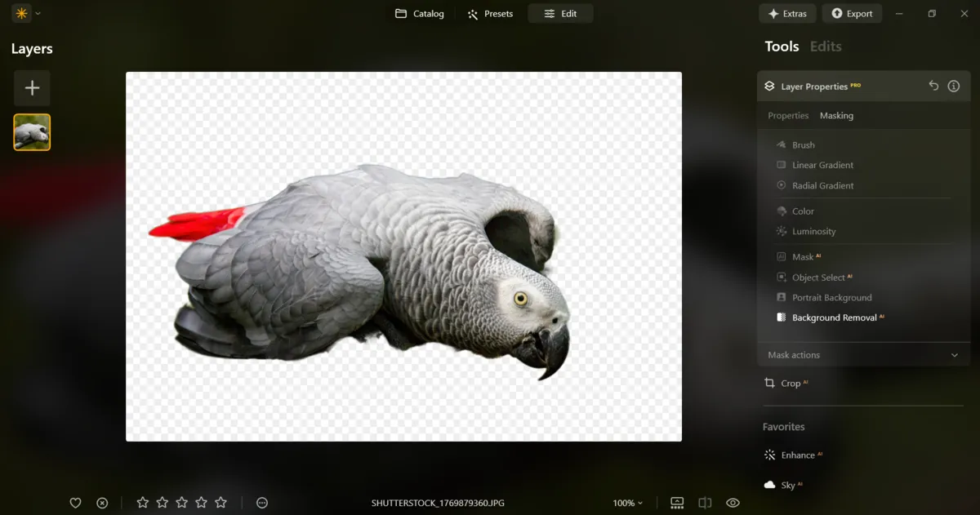Click the add new layer plus button
The height and width of the screenshot is (515, 980).
tap(32, 88)
